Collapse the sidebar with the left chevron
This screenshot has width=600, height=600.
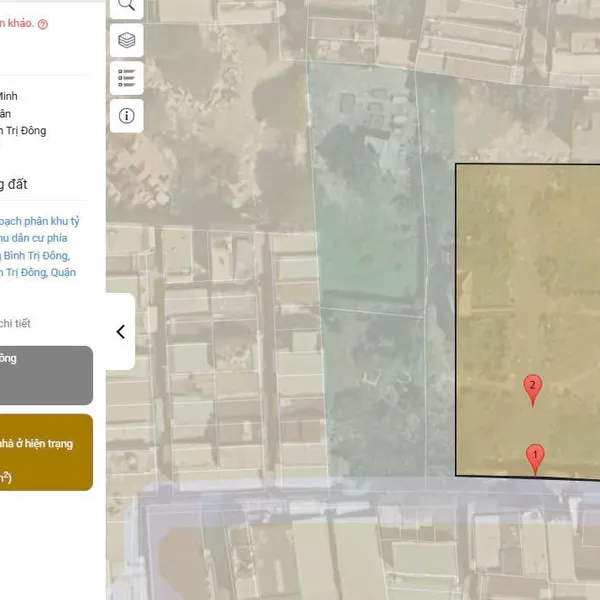[x=120, y=332]
